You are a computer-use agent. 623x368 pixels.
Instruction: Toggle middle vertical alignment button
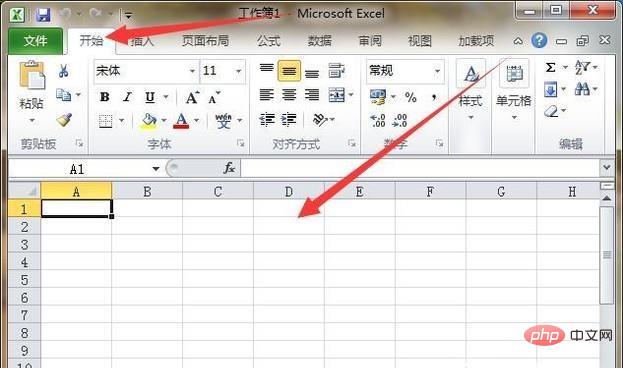289,71
